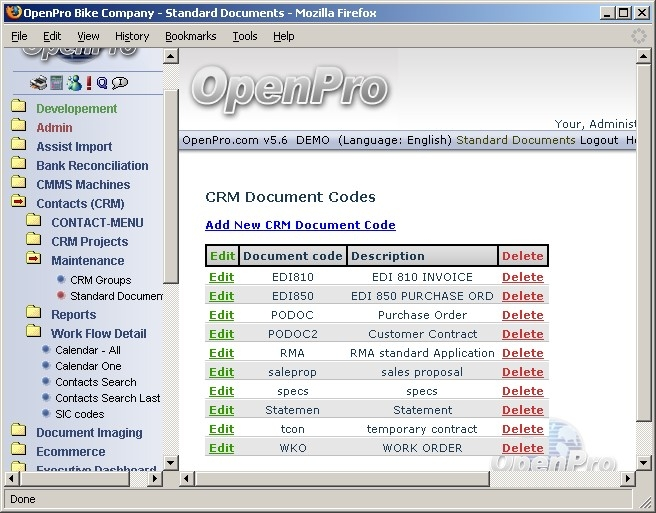The image size is (656, 513).
Task: Open the calculator icon in the sidebar
Action: [56, 83]
